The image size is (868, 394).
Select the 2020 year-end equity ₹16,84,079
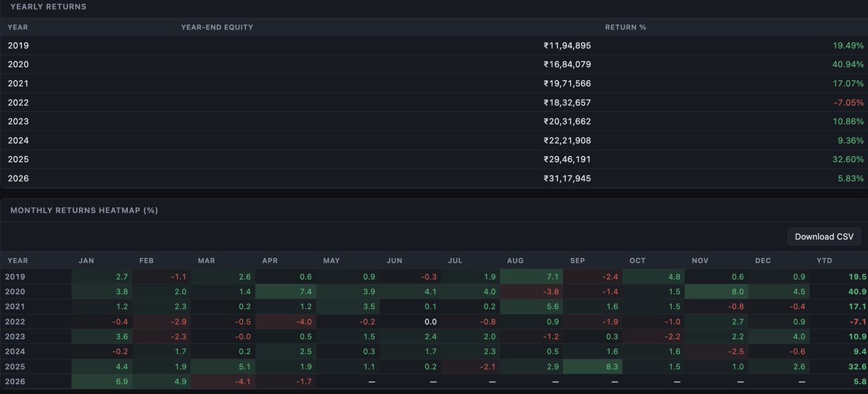point(567,64)
